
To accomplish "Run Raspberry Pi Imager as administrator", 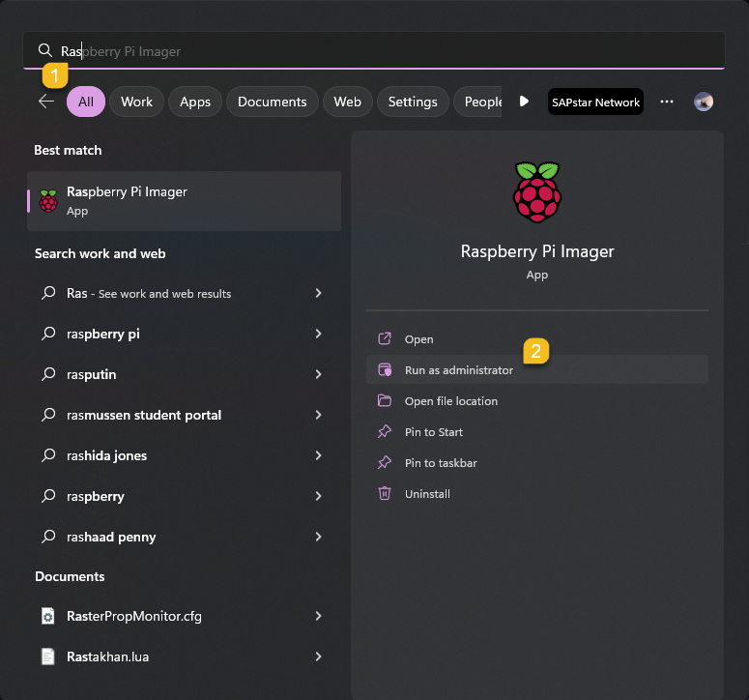I will pos(459,370).
